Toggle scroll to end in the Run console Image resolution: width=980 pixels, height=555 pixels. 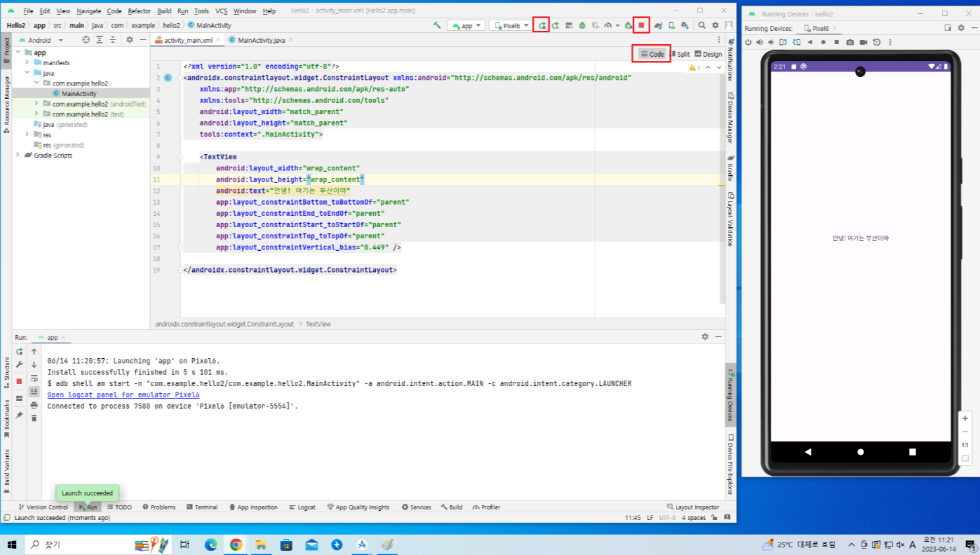34,391
